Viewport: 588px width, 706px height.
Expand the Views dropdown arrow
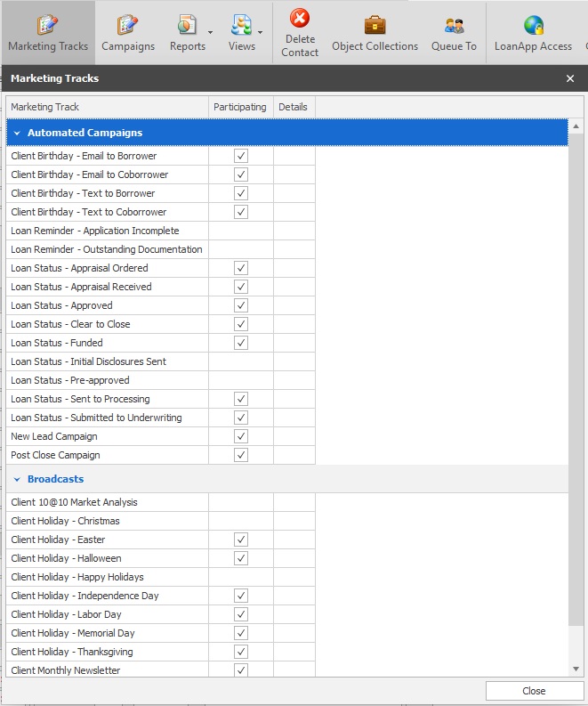261,33
